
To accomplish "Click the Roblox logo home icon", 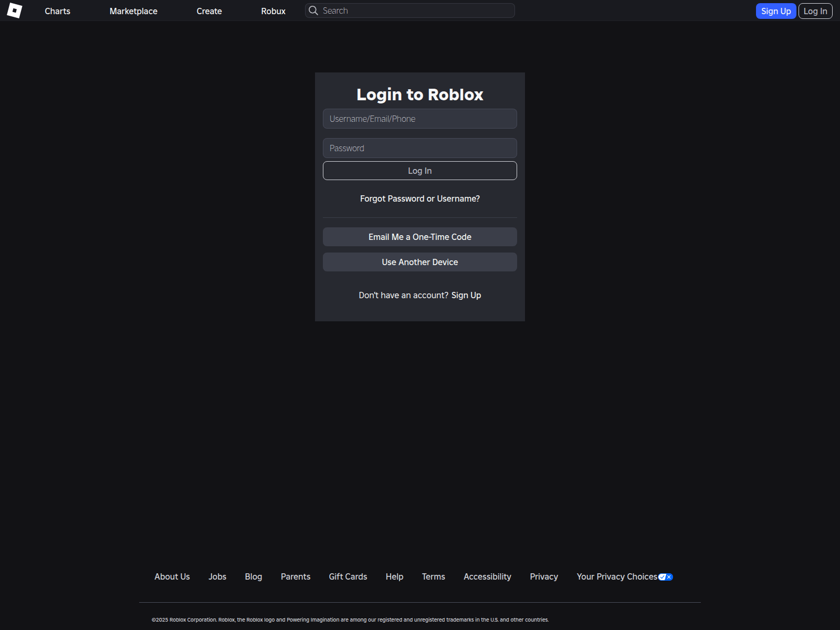I will point(15,10).
